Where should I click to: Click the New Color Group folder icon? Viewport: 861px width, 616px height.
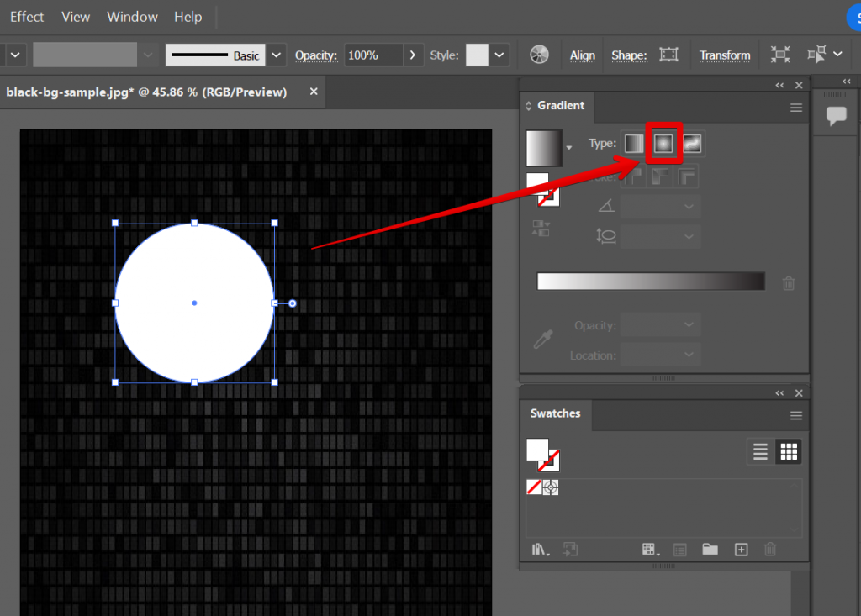click(x=710, y=550)
